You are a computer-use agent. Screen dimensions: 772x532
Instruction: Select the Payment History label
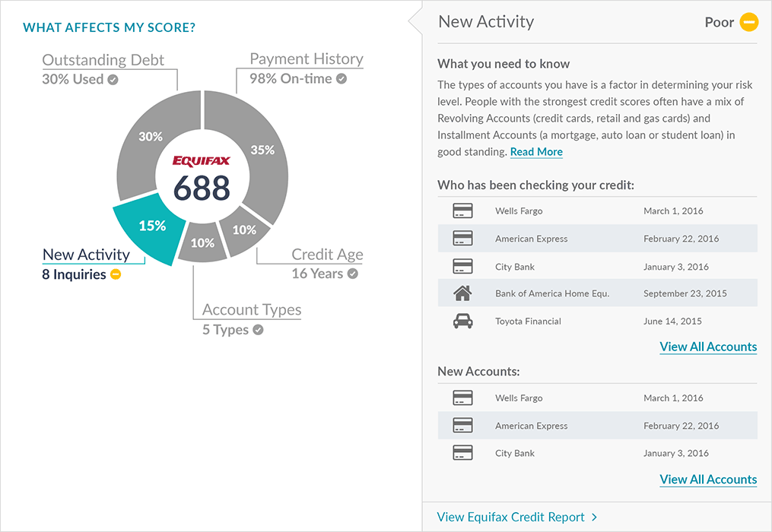pyautogui.click(x=307, y=59)
